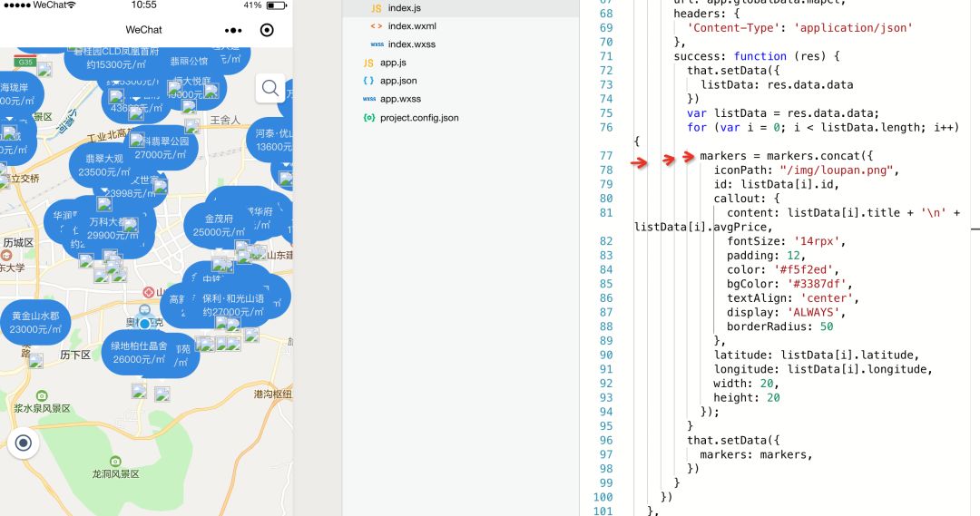980x516 pixels.
Task: Tap the 科翡翠公园 27000元/㎡ callout
Action: click(162, 148)
